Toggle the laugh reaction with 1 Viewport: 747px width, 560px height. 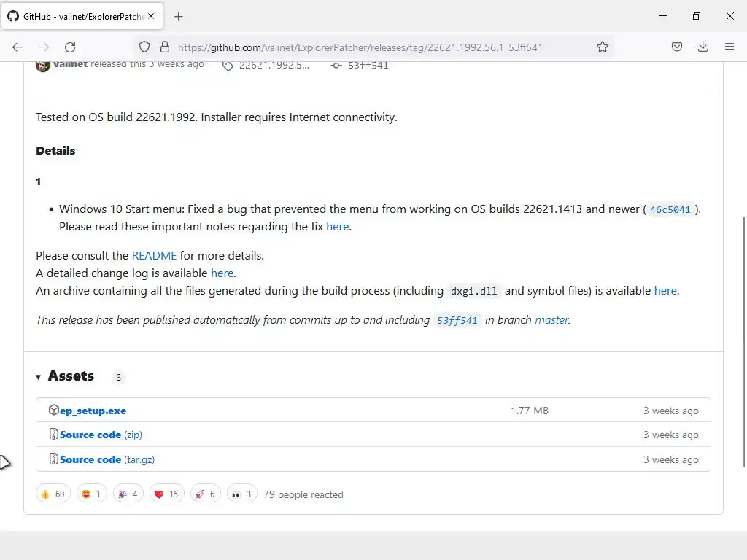click(x=92, y=494)
